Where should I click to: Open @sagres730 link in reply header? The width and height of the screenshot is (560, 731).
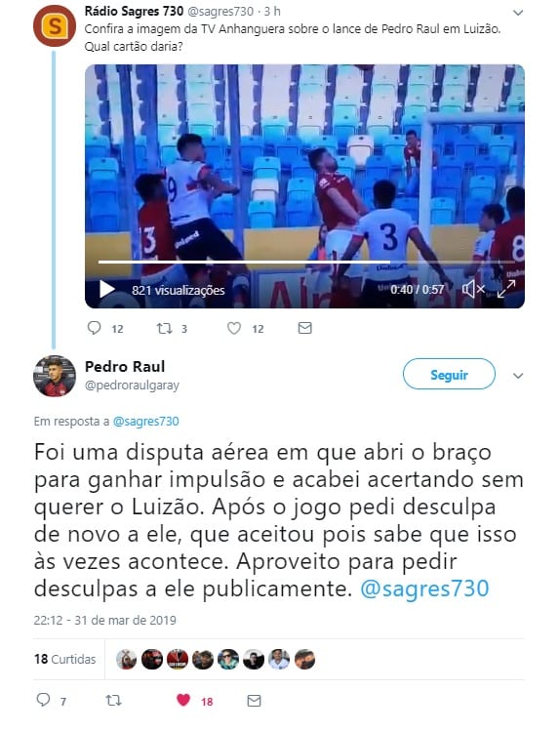coord(145,422)
